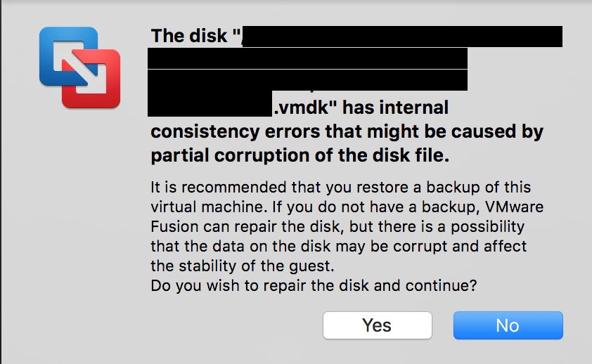The image size is (592, 364).
Task: Click the "Do you wish to repair" question
Action: coord(314,285)
